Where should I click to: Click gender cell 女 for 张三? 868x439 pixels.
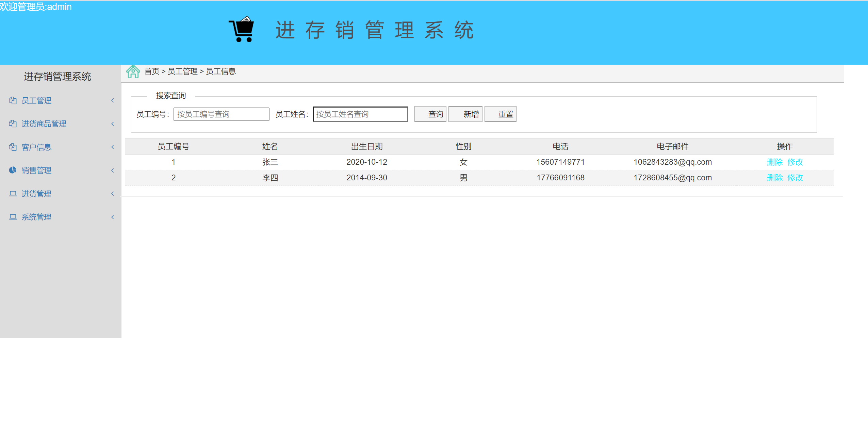[463, 162]
